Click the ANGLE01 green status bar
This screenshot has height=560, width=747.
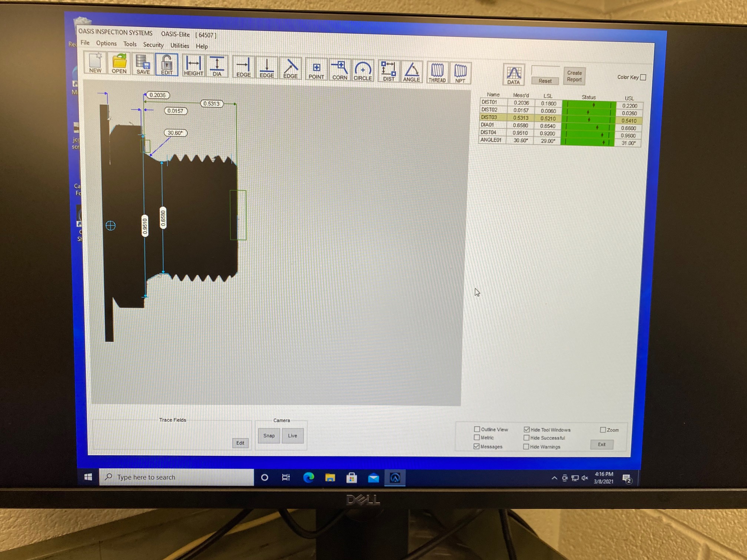[x=588, y=142]
